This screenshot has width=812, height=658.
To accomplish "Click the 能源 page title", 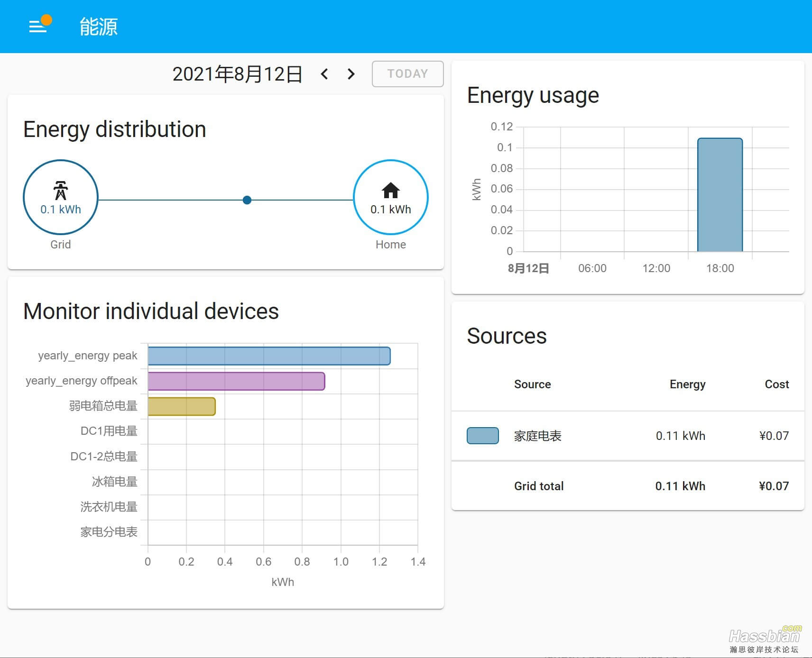I will pos(99,27).
